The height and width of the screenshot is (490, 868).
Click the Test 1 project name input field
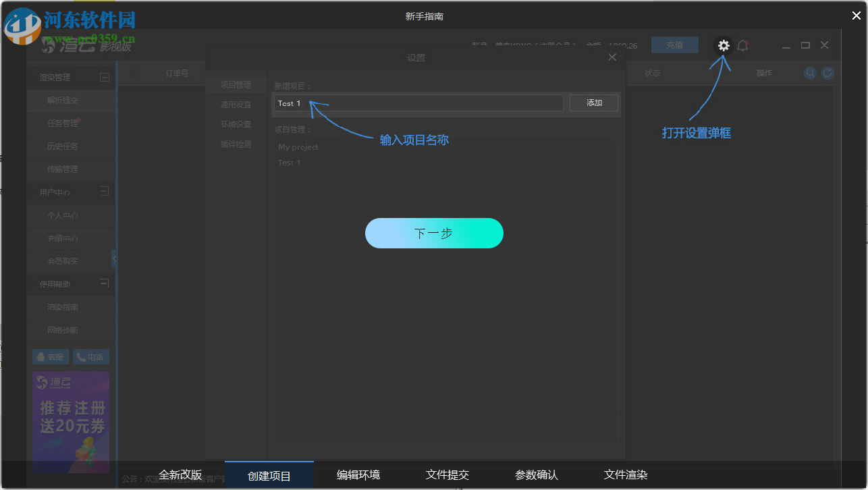point(417,103)
